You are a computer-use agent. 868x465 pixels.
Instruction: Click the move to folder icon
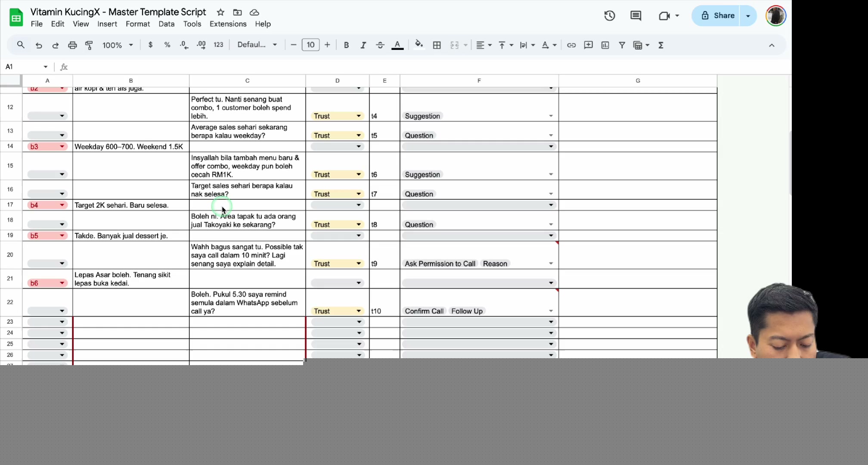point(237,12)
